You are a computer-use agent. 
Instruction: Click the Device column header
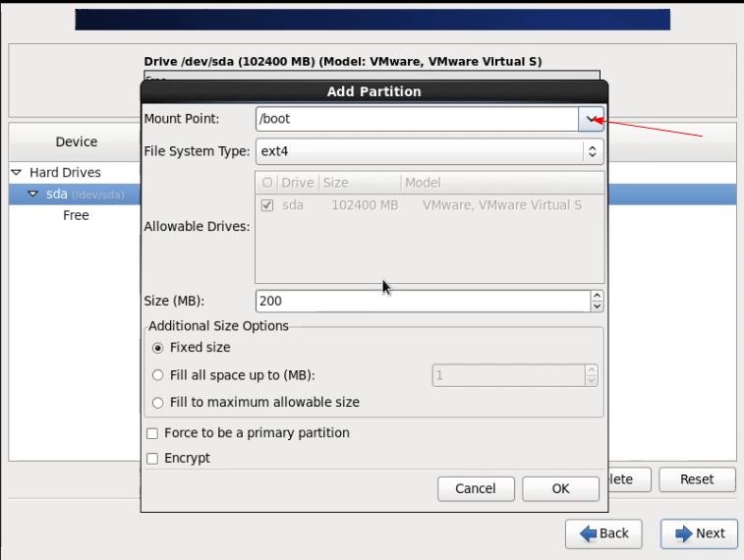(x=76, y=141)
